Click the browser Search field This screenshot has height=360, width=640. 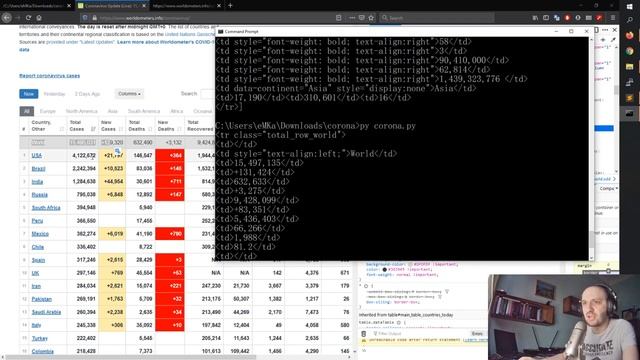[437, 18]
